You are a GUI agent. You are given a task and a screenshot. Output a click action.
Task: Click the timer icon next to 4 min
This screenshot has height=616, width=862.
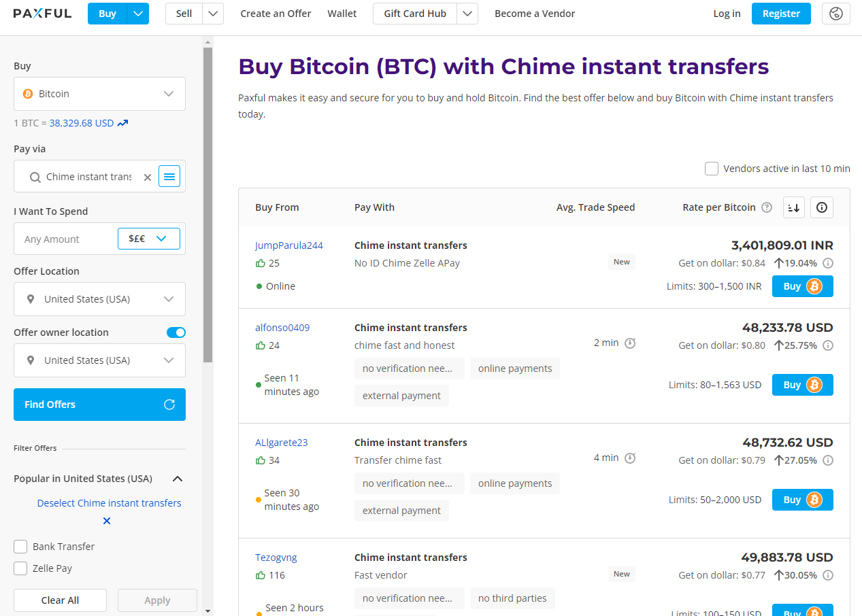[630, 458]
